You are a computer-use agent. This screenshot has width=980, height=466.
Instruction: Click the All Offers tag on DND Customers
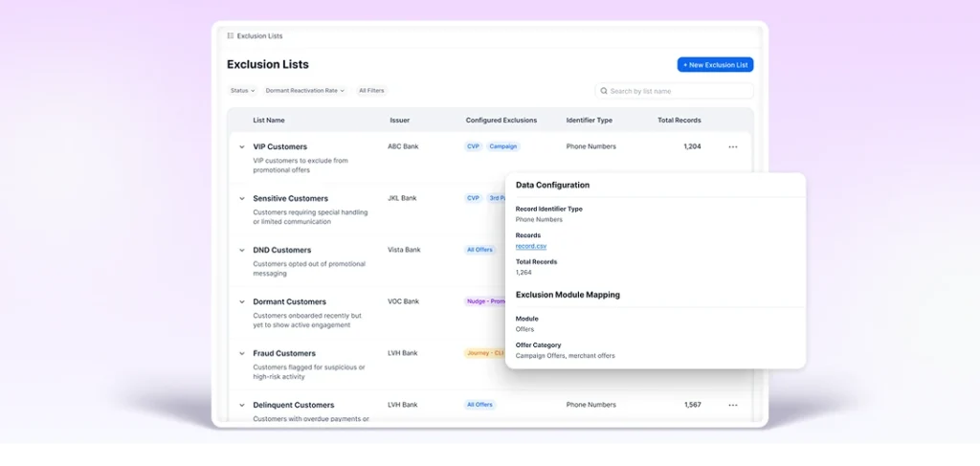(479, 250)
